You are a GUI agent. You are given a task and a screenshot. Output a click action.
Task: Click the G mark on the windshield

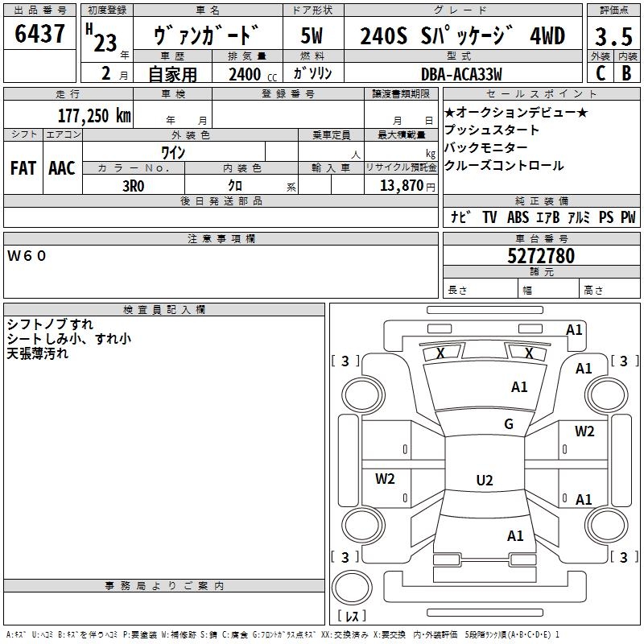tap(508, 424)
